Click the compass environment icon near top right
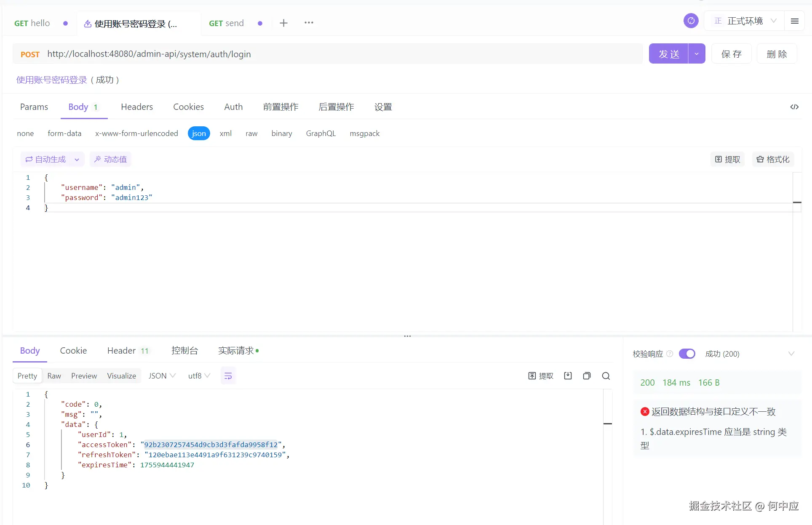 pyautogui.click(x=690, y=20)
